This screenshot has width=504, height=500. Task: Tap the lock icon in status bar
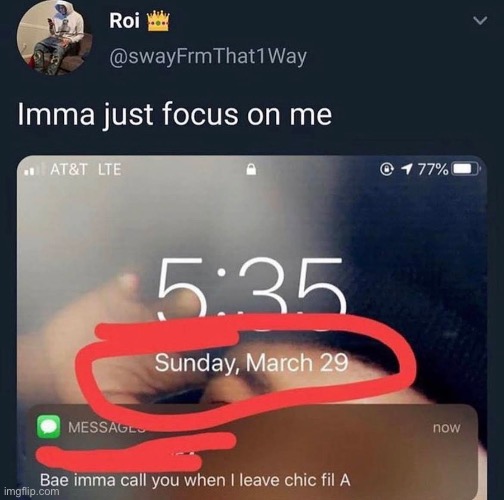(x=251, y=169)
